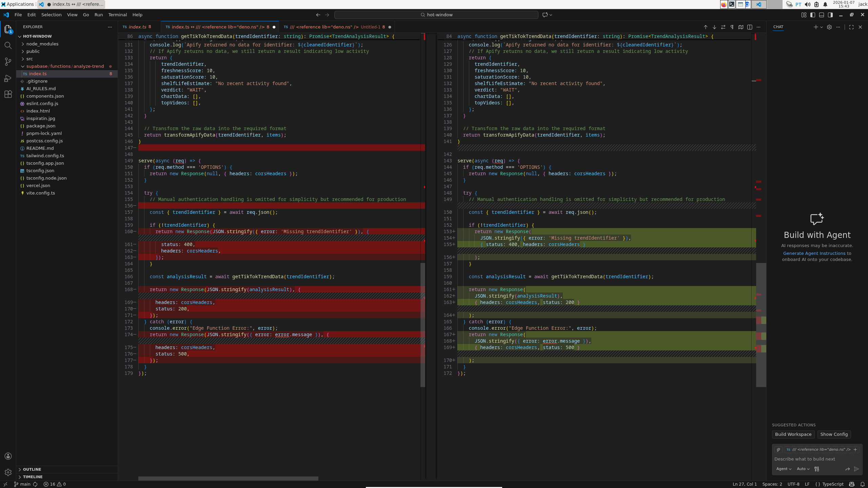Click the attach context paperclip icon
This screenshot has height=488, width=868.
(778, 450)
